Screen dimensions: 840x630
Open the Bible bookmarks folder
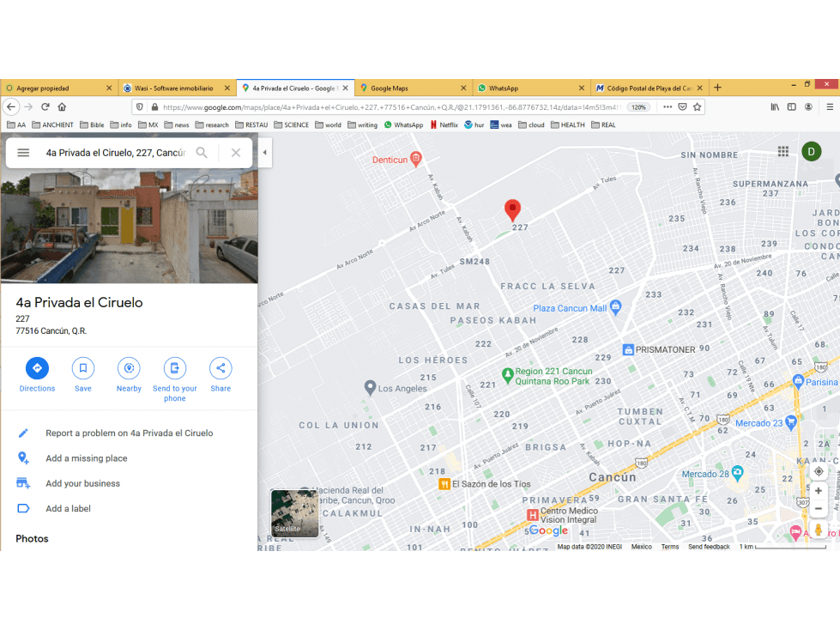point(92,124)
